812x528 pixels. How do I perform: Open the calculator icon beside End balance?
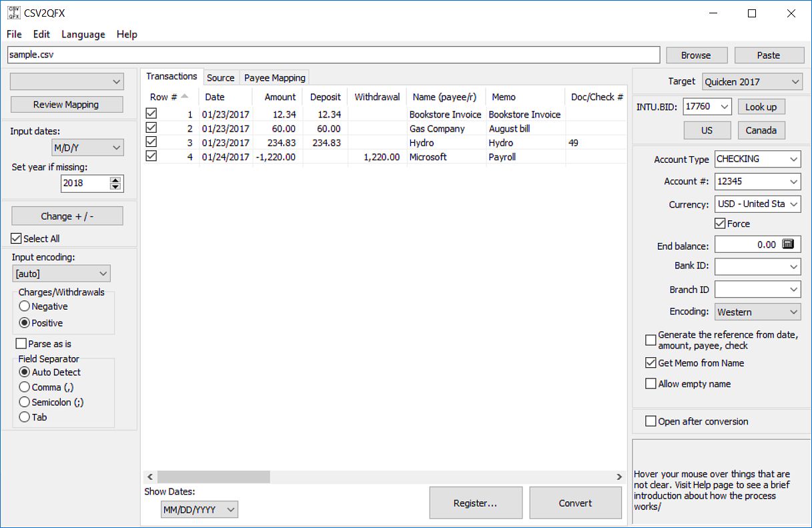[788, 244]
